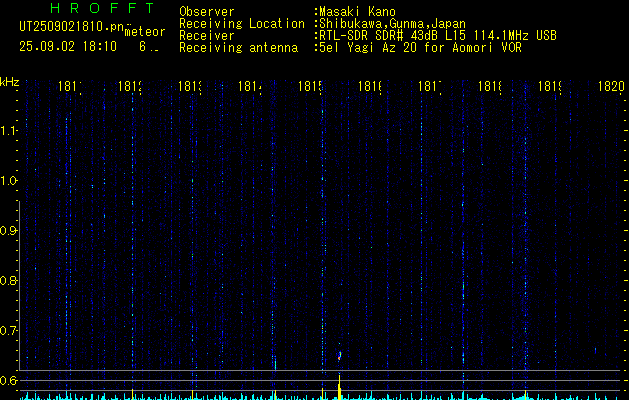
Task: Select the 5el Yagi Az 20 antenna text
Action: (420, 48)
